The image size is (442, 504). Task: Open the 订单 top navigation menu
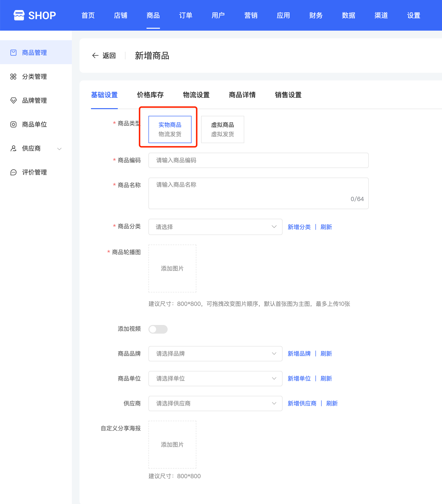click(186, 16)
